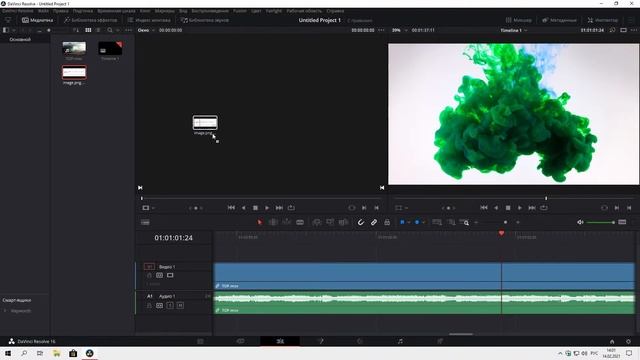The height and width of the screenshot is (360, 640).
Task: Select the Timeline 1 thumbnail in media pool
Action: click(110, 48)
